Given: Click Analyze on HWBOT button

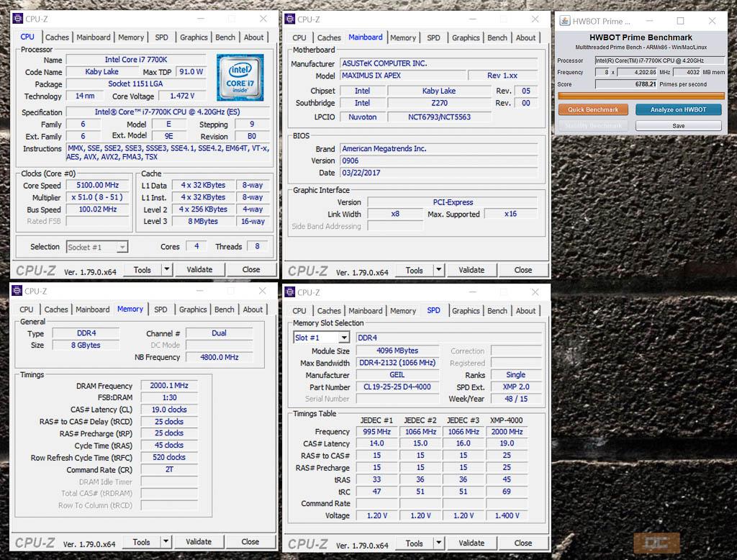Looking at the screenshot, I should pos(678,109).
